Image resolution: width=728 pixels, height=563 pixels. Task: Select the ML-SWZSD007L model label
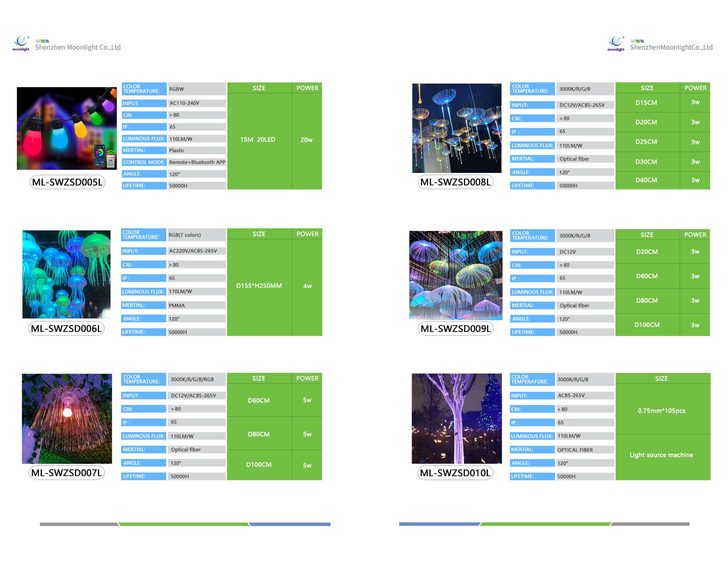coord(66,473)
